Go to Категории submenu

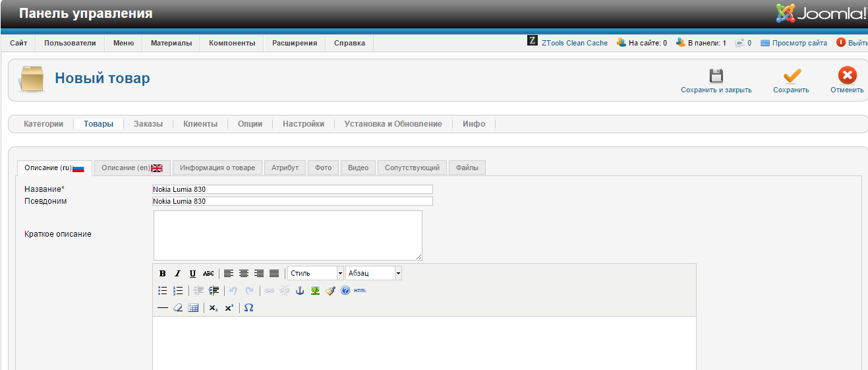click(43, 124)
